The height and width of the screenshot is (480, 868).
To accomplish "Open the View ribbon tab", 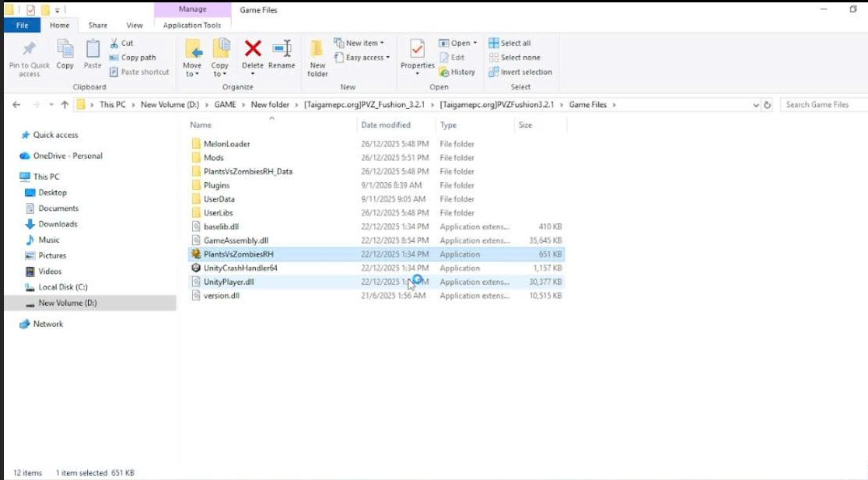I will [135, 26].
